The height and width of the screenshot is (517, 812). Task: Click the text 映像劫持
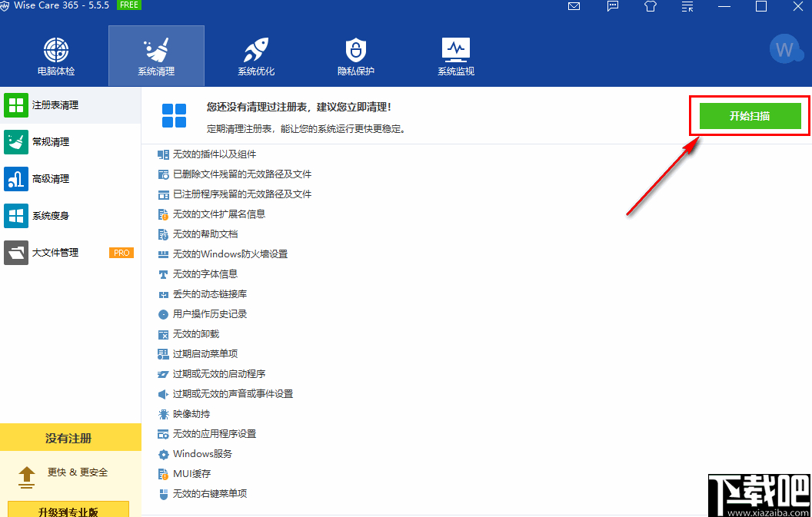191,414
